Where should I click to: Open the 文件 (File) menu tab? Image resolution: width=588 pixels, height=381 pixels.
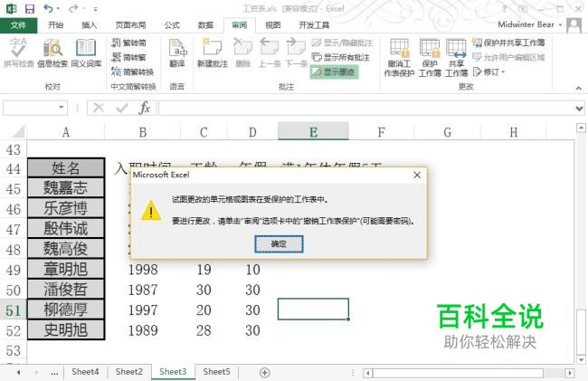(18, 25)
